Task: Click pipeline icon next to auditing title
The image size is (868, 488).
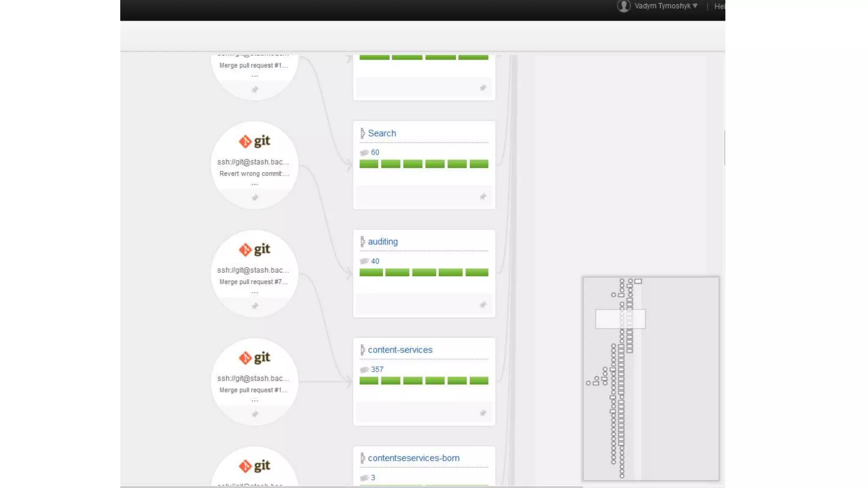Action: [x=362, y=242]
